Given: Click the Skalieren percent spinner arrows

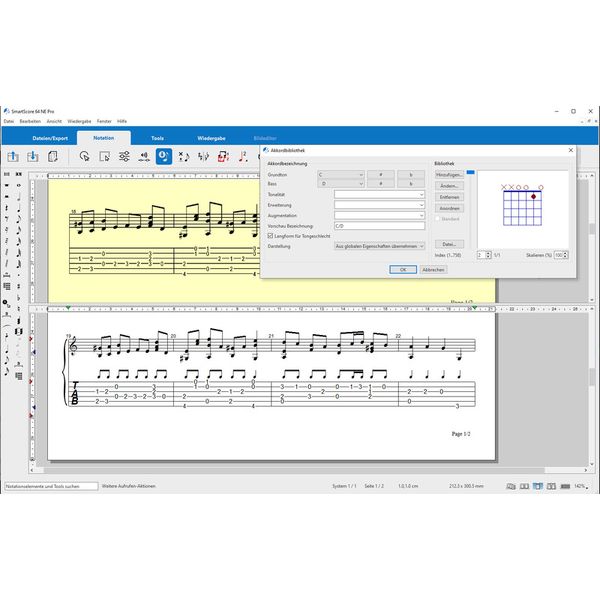Looking at the screenshot, I should click(x=566, y=255).
